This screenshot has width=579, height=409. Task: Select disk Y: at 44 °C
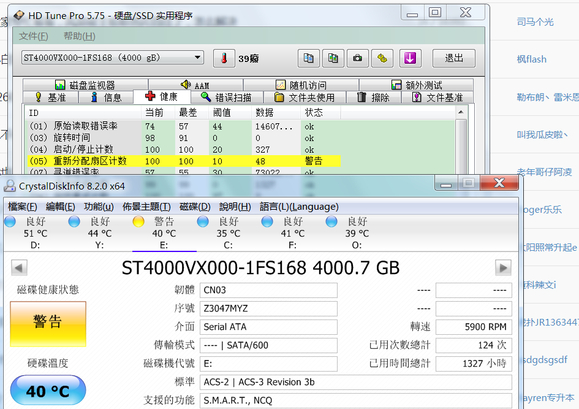(99, 233)
